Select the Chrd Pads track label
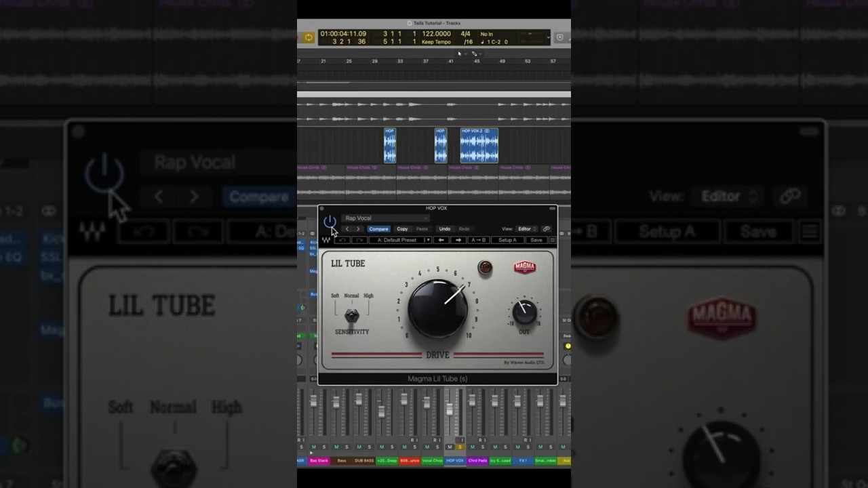The height and width of the screenshot is (488, 868). (x=478, y=461)
